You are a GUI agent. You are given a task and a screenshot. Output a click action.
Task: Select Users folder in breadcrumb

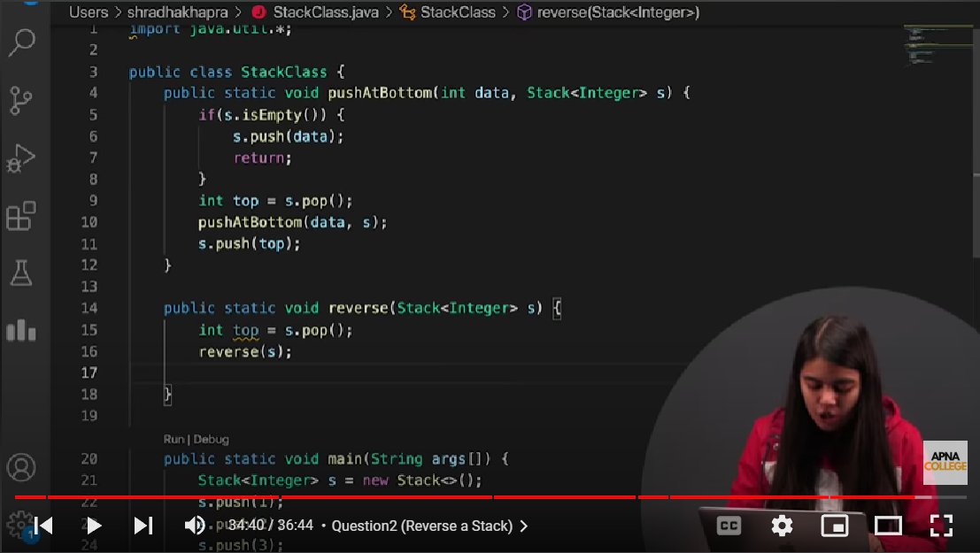[x=89, y=12]
